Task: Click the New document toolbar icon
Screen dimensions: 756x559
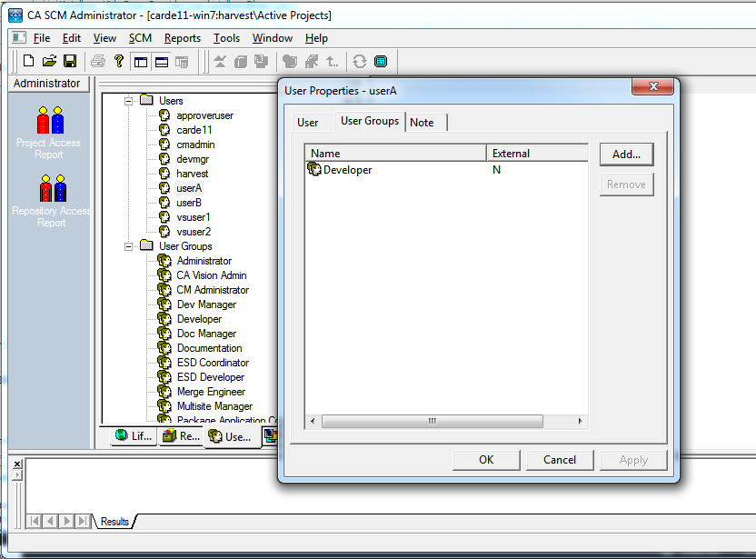Action: point(28,61)
